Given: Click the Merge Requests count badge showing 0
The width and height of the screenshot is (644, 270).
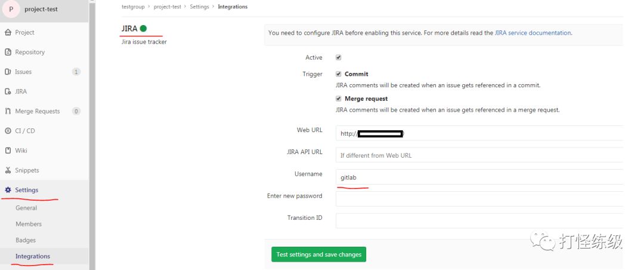Looking at the screenshot, I should (76, 111).
